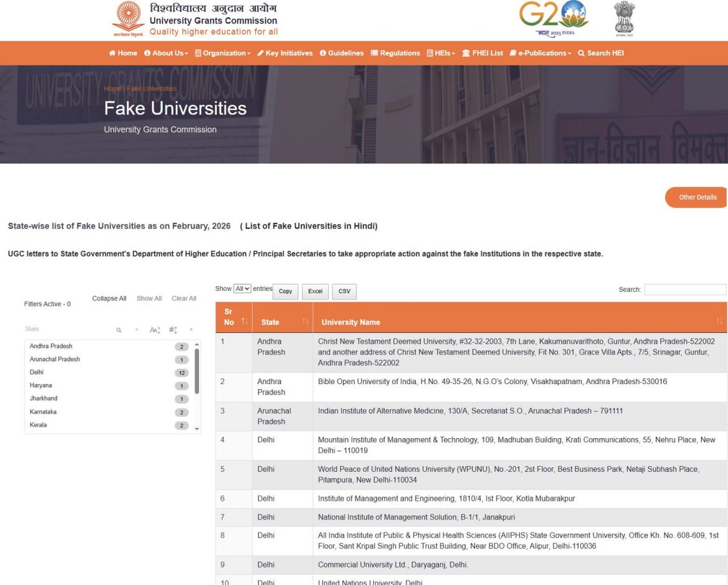The height and width of the screenshot is (585, 728).
Task: Click the AIIPHS State Government University row
Action: pos(471,541)
